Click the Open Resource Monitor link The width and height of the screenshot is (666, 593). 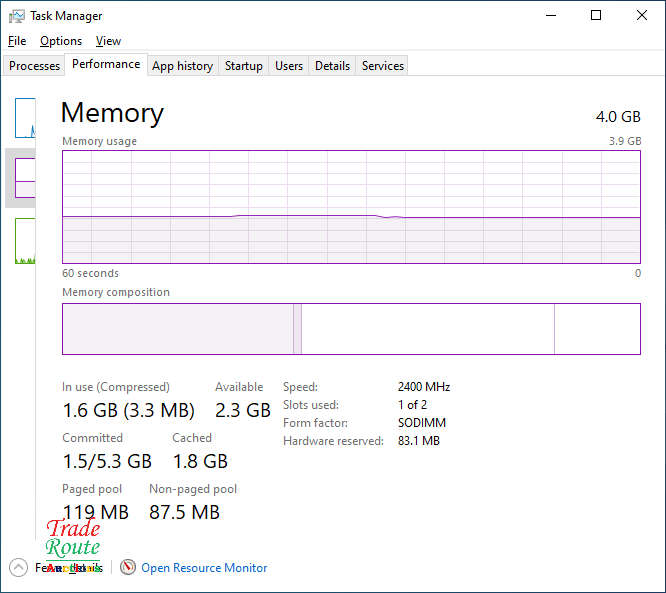[204, 568]
